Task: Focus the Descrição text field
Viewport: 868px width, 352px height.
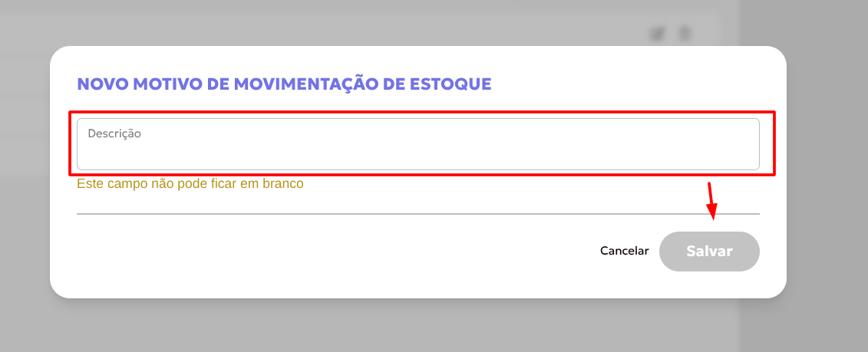Action: (x=418, y=144)
